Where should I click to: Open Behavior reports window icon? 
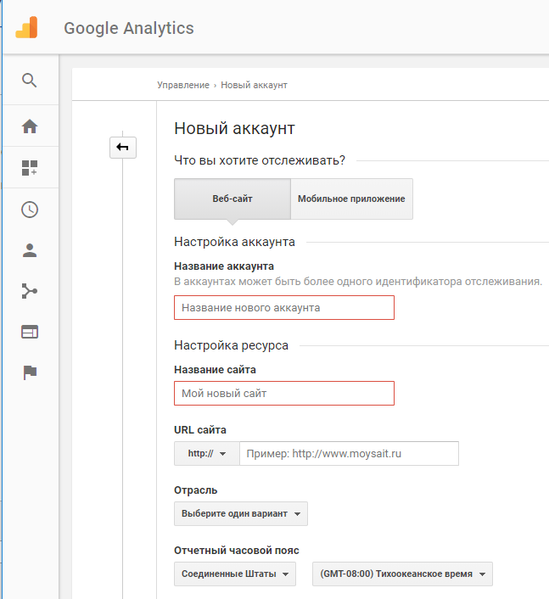click(x=29, y=332)
